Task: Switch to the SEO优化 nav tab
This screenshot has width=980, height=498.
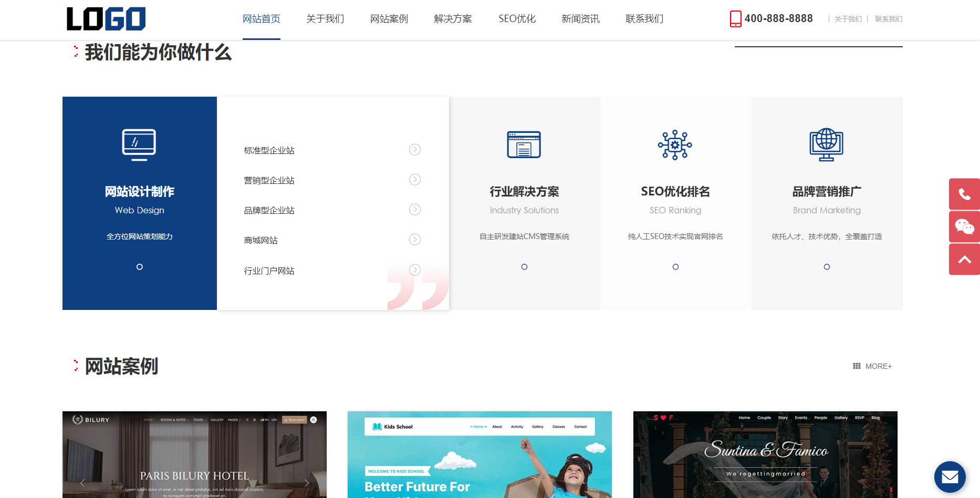Action: click(517, 19)
